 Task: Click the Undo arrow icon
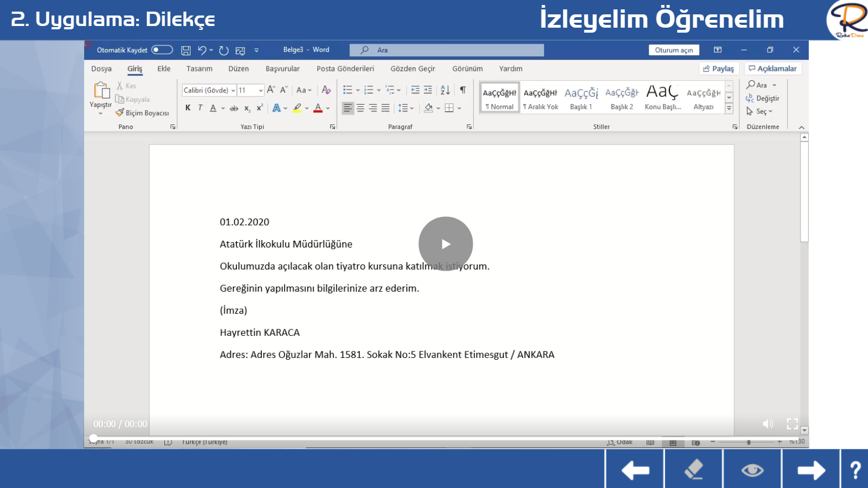pos(202,50)
